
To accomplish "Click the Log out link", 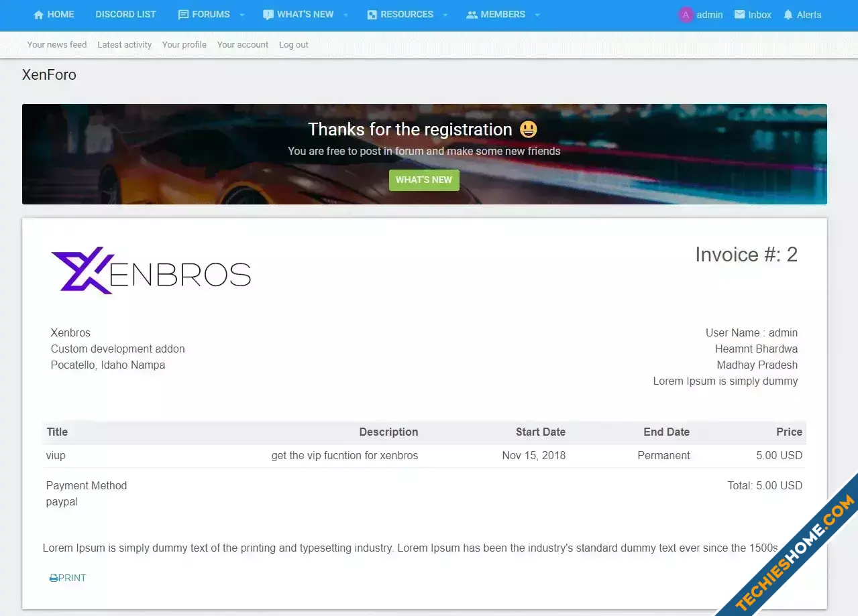I will (294, 45).
